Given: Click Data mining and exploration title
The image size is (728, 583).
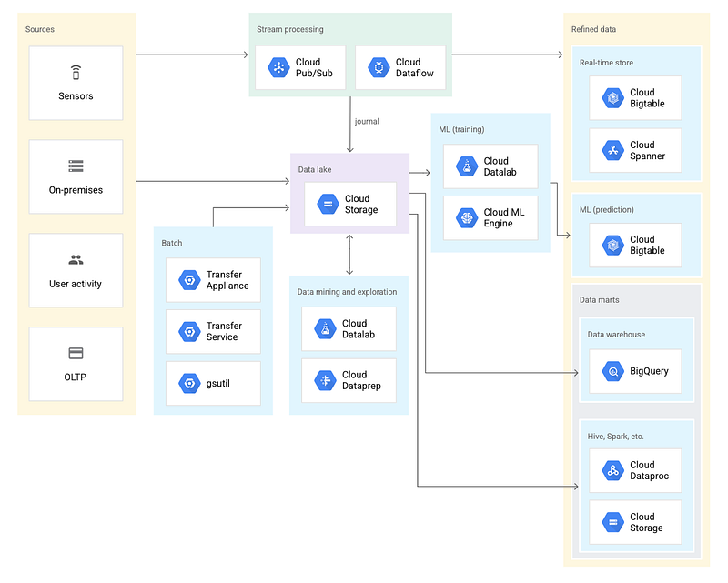Looking at the screenshot, I should coord(347,292).
